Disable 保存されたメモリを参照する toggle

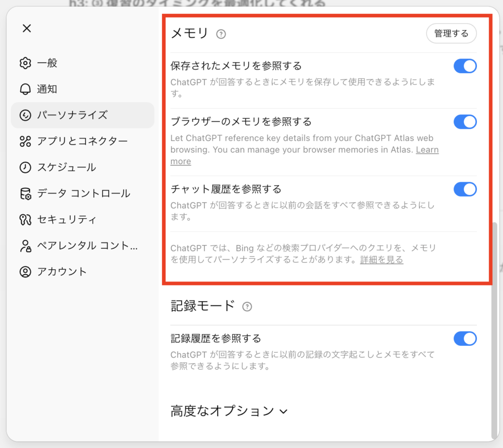pyautogui.click(x=465, y=66)
